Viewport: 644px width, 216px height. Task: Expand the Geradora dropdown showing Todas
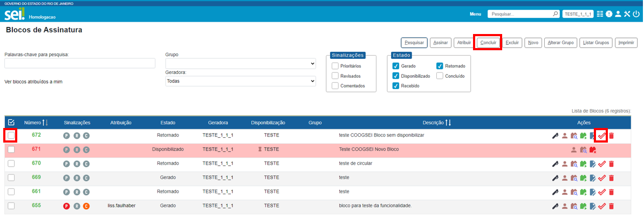point(241,81)
